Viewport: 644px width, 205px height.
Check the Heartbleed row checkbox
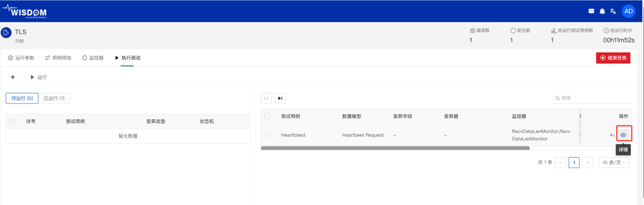(x=268, y=135)
